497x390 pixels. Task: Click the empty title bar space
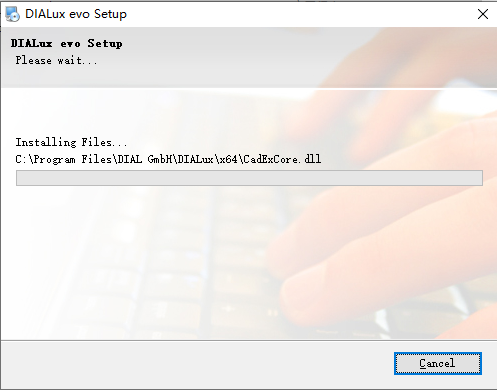(x=300, y=14)
